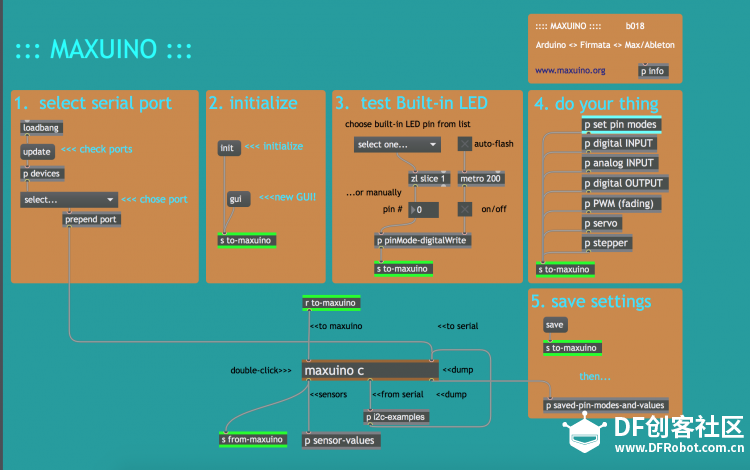Image resolution: width=750 pixels, height=470 pixels.
Task: Click the '<<to serial' comment
Action: (458, 326)
